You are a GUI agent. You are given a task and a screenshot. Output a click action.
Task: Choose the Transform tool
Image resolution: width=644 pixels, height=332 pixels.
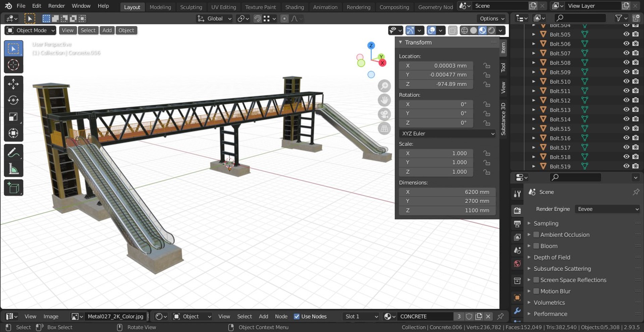pyautogui.click(x=13, y=133)
